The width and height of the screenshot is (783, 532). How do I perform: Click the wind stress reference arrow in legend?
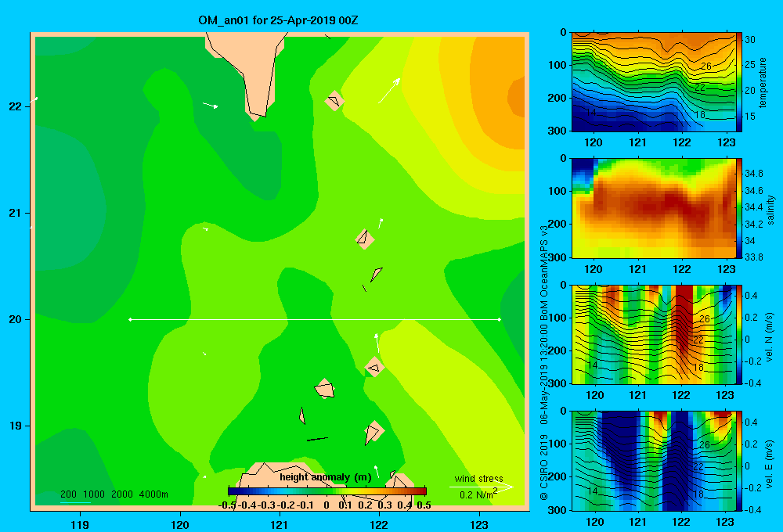482,487
